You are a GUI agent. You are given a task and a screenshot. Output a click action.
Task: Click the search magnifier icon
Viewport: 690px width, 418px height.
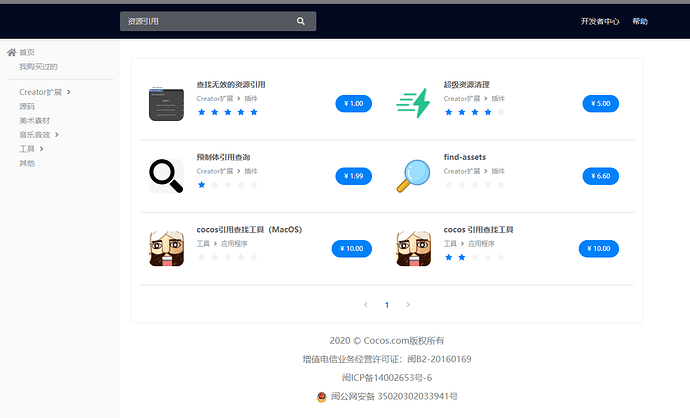301,21
